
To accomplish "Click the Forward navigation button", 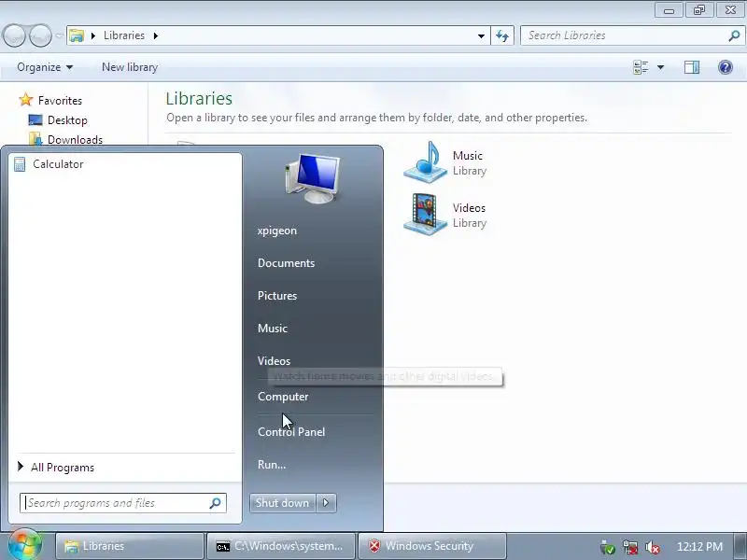I will (x=40, y=35).
